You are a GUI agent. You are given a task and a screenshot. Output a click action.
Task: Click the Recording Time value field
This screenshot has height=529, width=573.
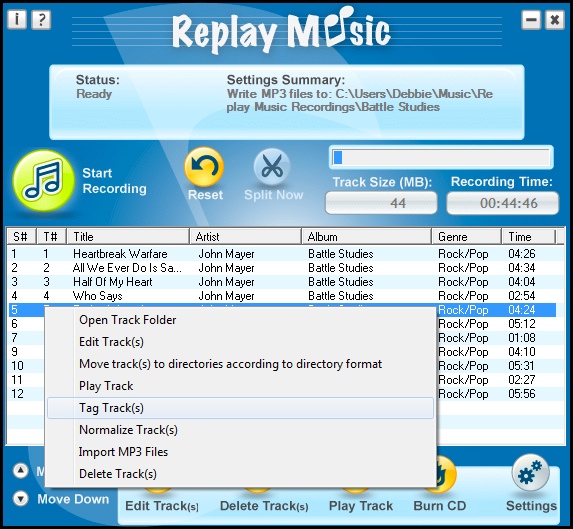(502, 203)
